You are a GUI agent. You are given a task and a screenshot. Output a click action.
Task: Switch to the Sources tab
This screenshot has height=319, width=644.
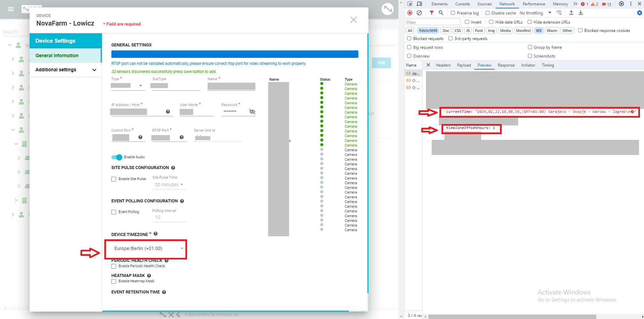pyautogui.click(x=484, y=4)
